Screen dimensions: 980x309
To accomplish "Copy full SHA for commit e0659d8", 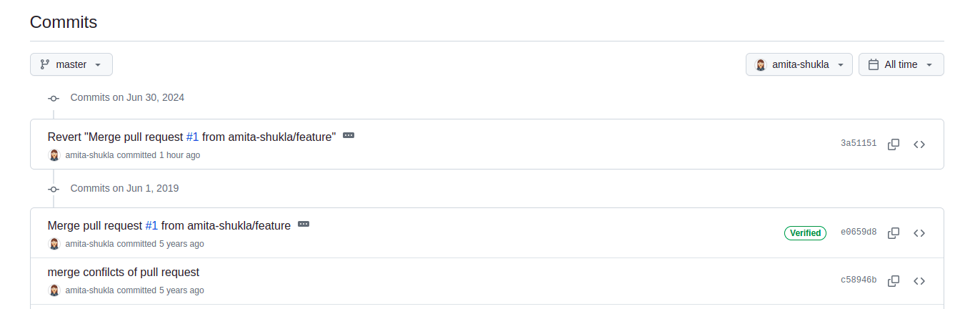I will click(x=893, y=232).
